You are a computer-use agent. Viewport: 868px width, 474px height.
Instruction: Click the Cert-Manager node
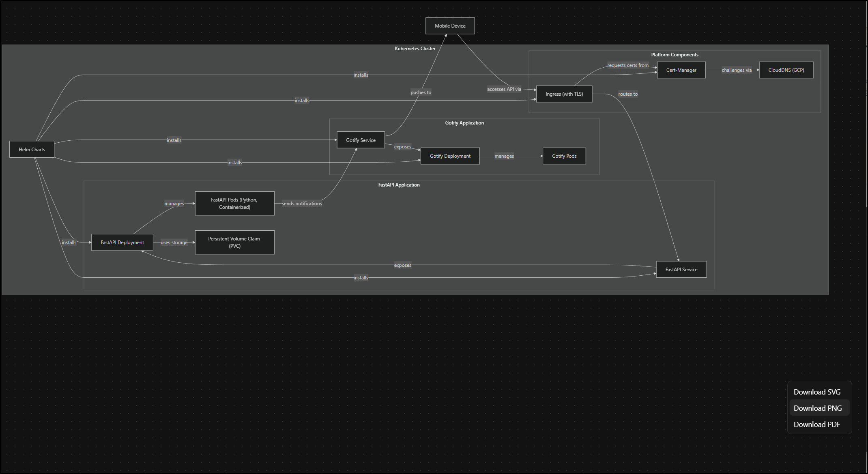[x=681, y=70]
